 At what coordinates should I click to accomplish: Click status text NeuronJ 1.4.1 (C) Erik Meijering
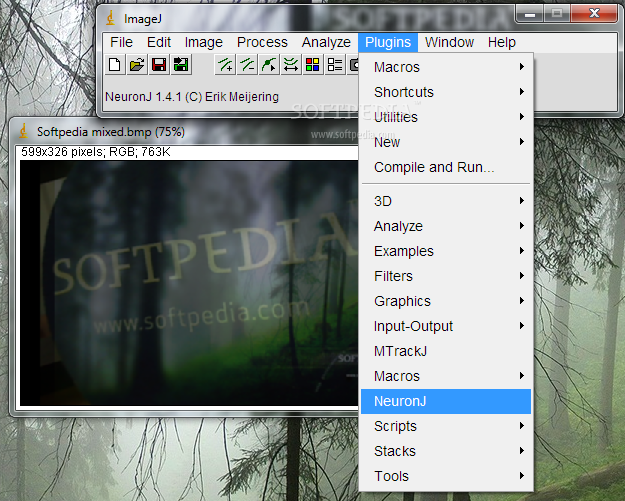[192, 97]
